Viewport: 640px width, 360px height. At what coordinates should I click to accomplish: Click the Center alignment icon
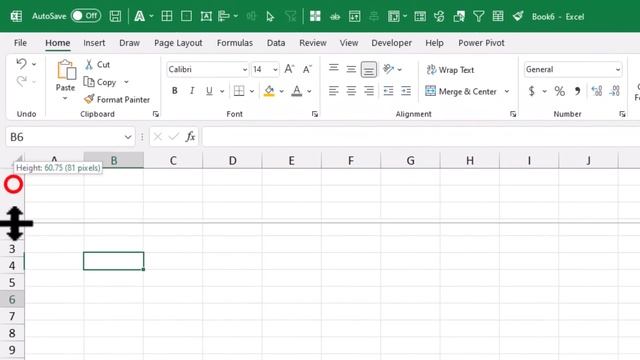[351, 91]
